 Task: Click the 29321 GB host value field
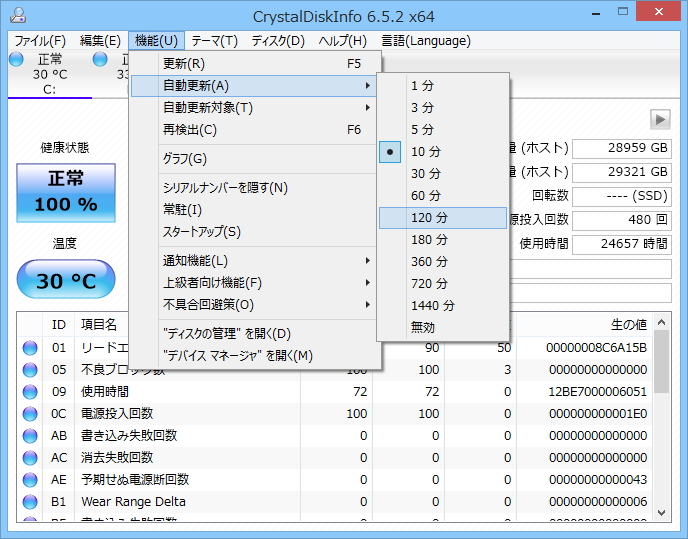tap(622, 172)
